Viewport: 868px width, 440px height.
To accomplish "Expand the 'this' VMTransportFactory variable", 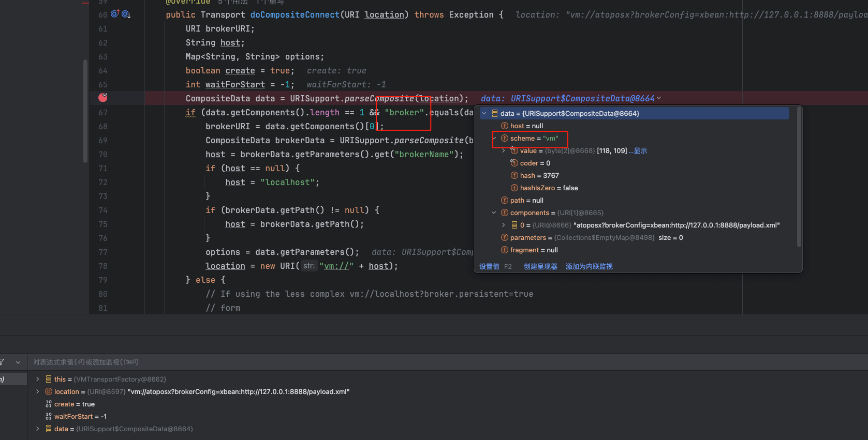I will click(37, 379).
